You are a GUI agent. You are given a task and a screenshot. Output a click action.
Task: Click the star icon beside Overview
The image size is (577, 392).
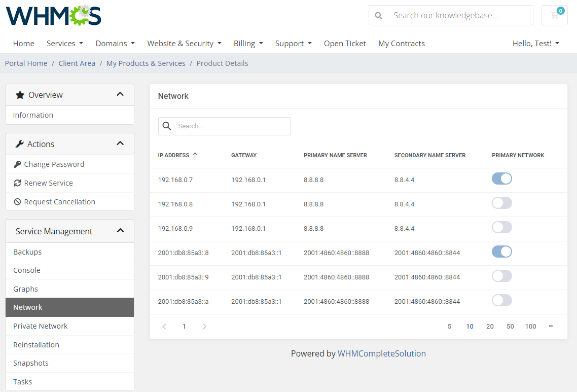point(20,94)
